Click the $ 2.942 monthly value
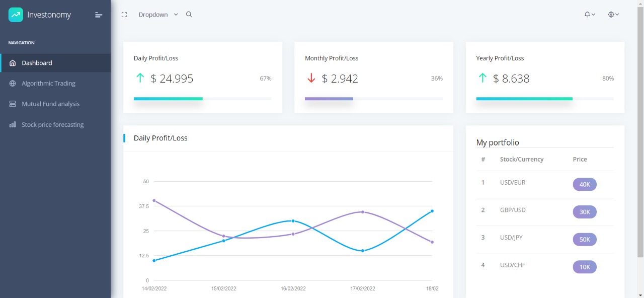This screenshot has width=644, height=298. click(340, 79)
